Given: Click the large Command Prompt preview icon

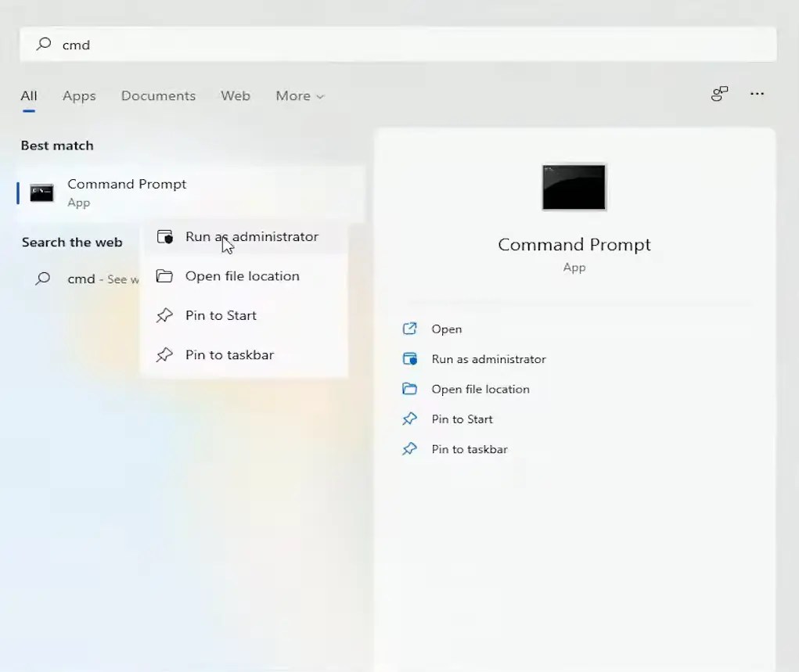Looking at the screenshot, I should 574,187.
